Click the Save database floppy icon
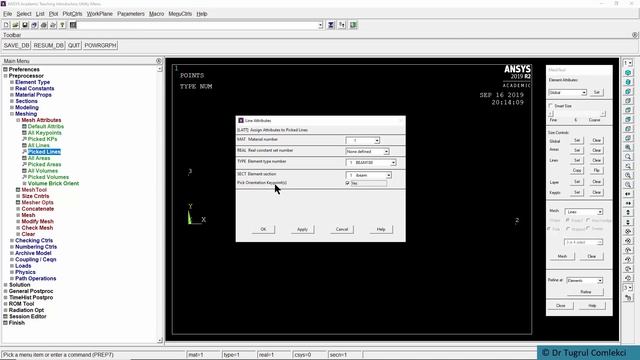Viewport: 640px width, 360px height. coord(25,25)
